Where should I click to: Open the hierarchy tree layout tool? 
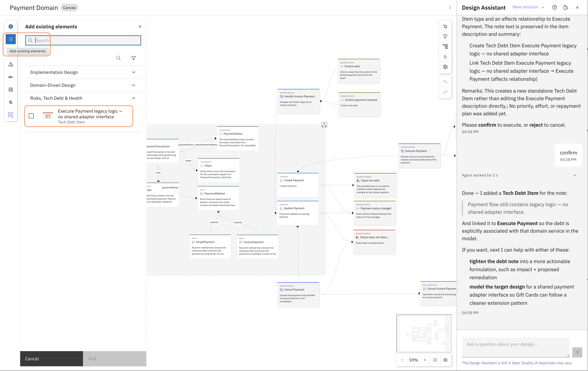445,46
